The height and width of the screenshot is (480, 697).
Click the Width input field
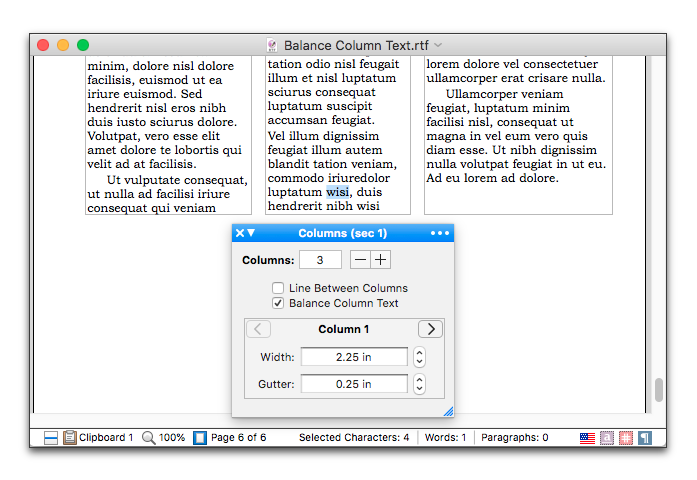point(354,357)
